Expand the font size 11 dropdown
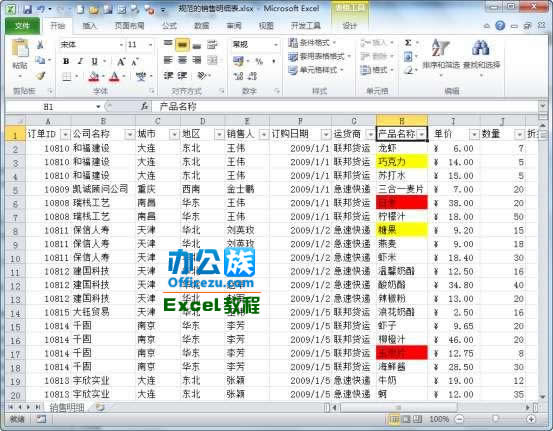This screenshot has height=431, width=553. pyautogui.click(x=151, y=45)
